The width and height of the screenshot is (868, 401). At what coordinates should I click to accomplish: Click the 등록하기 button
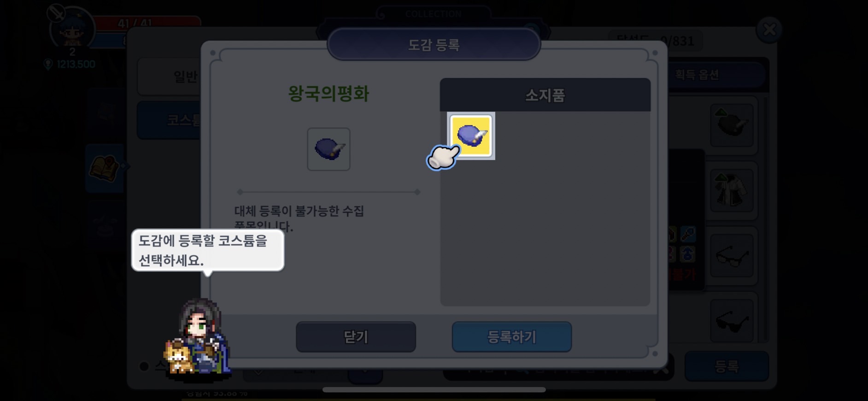[x=511, y=337]
